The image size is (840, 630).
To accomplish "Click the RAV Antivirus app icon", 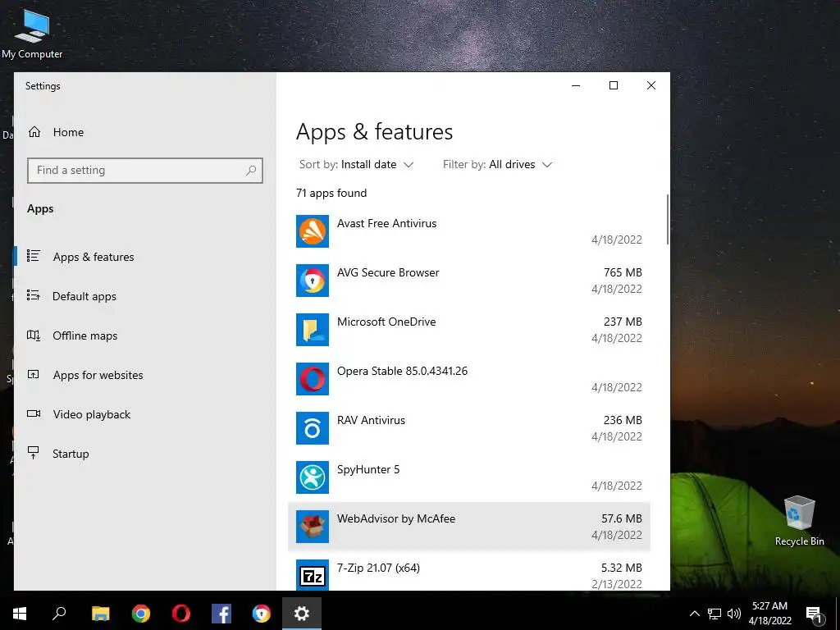I will click(313, 428).
